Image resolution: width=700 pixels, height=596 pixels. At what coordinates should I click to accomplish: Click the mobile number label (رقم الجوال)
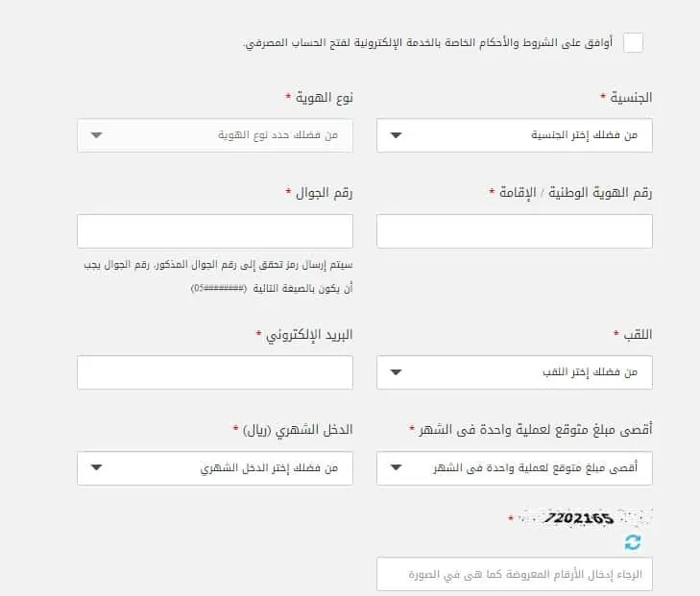325,193
